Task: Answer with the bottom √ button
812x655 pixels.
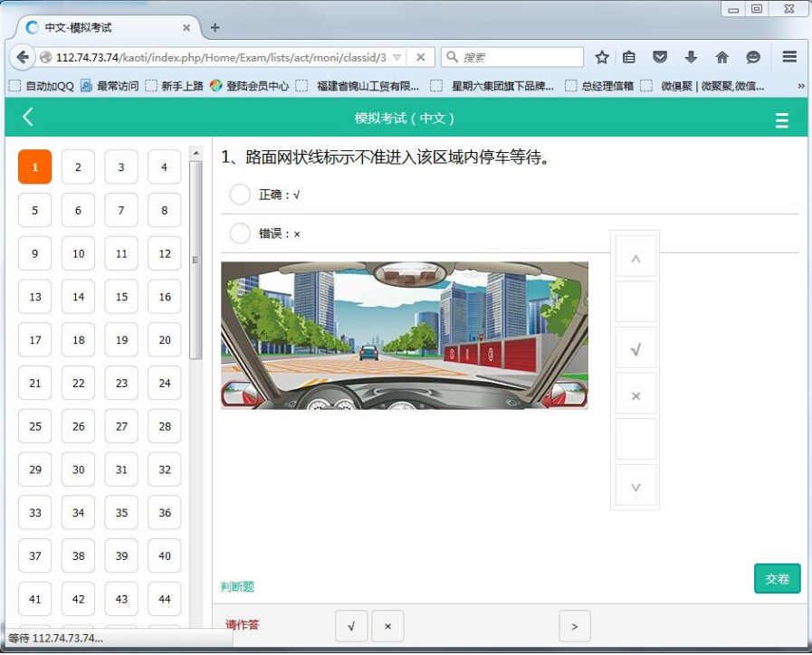Action: [x=351, y=626]
